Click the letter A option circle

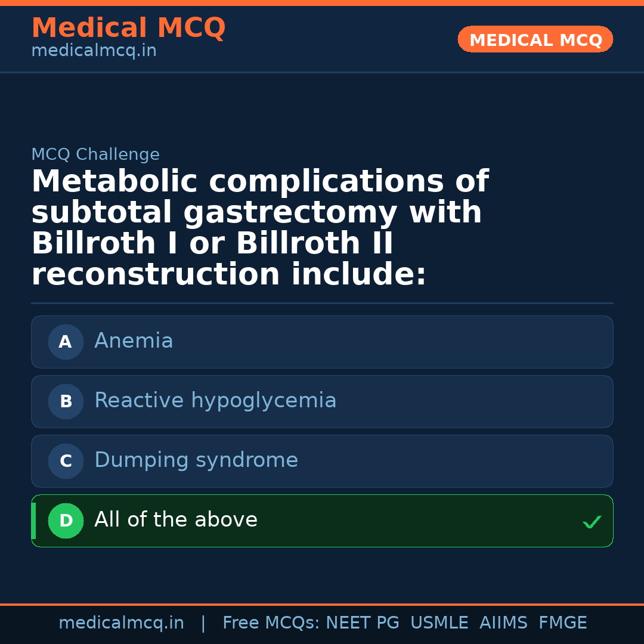(x=66, y=342)
